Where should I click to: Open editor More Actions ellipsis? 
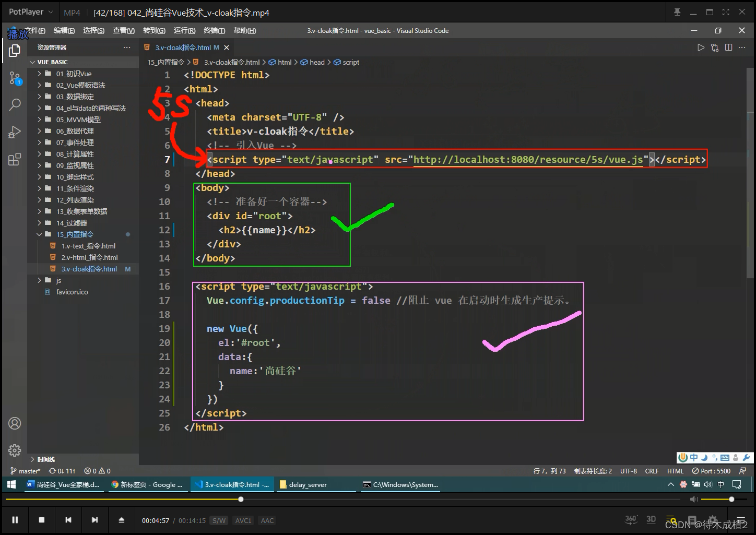pos(742,47)
